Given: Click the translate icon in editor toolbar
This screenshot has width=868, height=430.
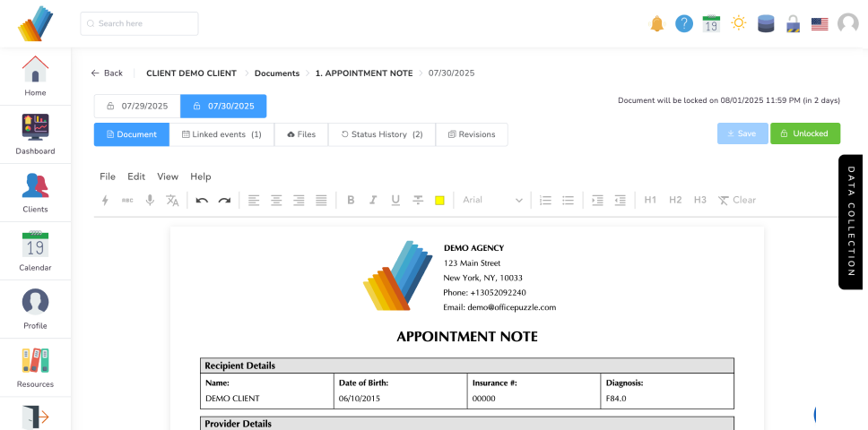Looking at the screenshot, I should 172,201.
